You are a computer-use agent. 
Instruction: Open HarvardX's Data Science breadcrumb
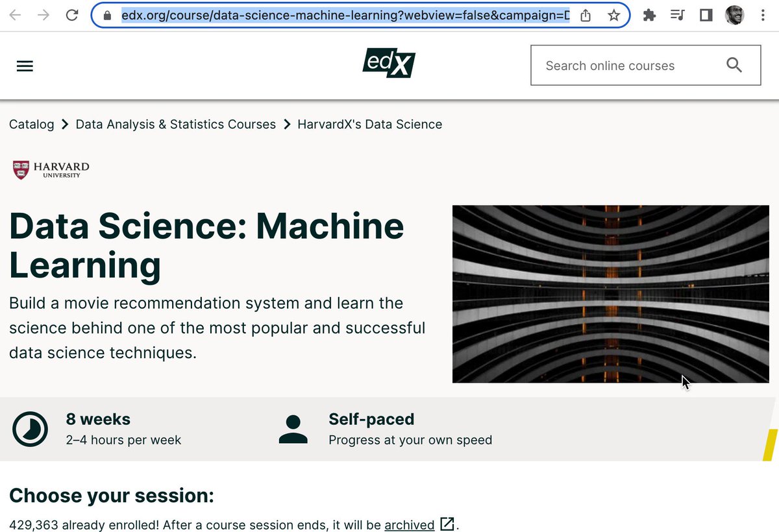click(370, 124)
